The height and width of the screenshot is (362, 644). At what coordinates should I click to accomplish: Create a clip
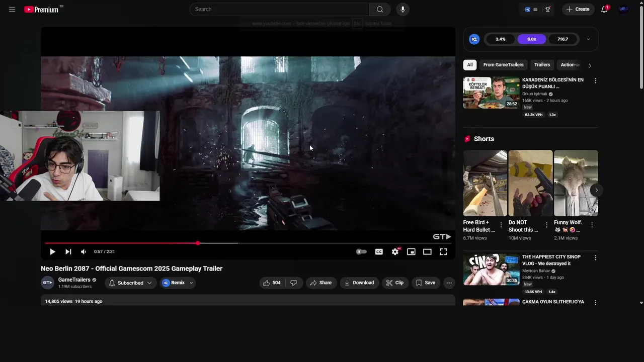pos(395,283)
